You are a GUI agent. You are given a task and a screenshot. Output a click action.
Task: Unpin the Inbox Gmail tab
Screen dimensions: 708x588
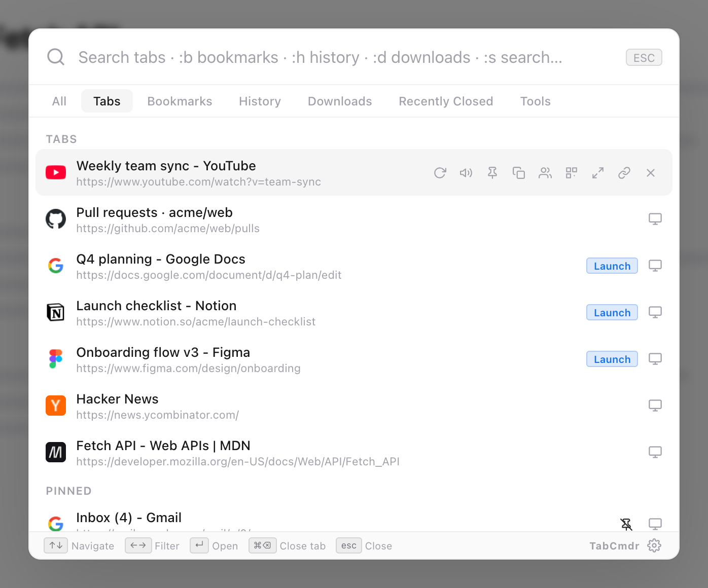tap(626, 524)
